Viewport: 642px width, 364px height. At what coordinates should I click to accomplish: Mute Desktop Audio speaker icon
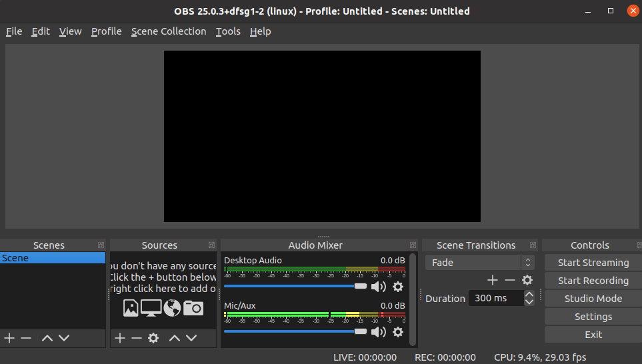[378, 287]
